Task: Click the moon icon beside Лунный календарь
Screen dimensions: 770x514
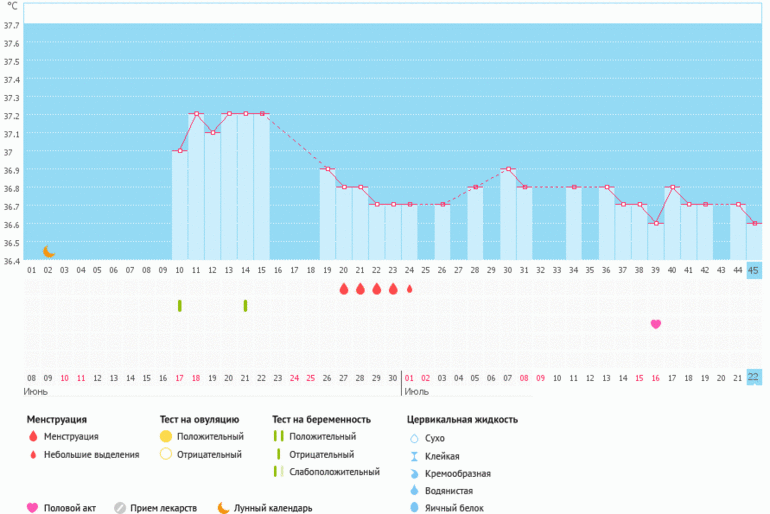Action: click(x=223, y=508)
